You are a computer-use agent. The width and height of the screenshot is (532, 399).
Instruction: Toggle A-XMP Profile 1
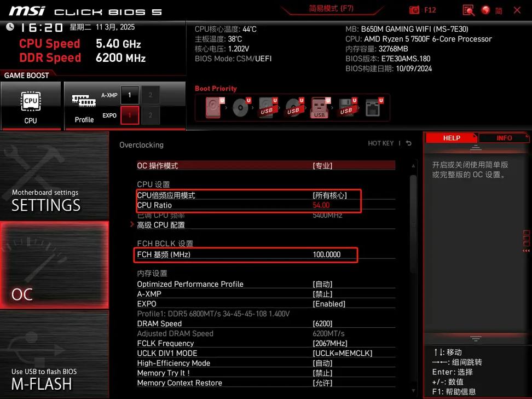(x=129, y=95)
